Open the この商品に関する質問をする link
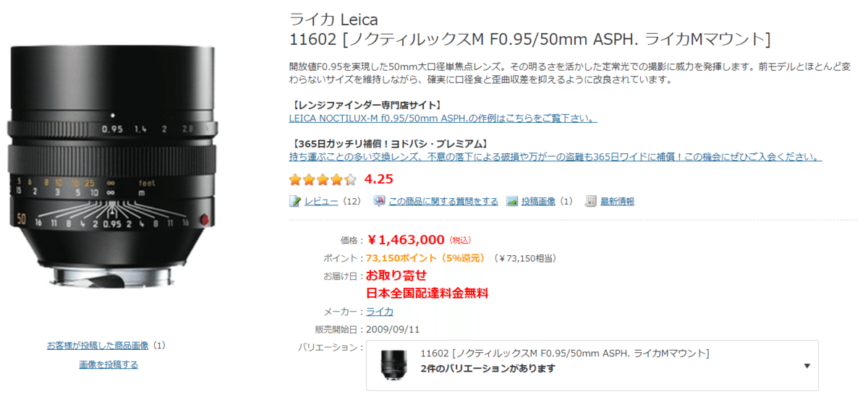 (x=443, y=201)
